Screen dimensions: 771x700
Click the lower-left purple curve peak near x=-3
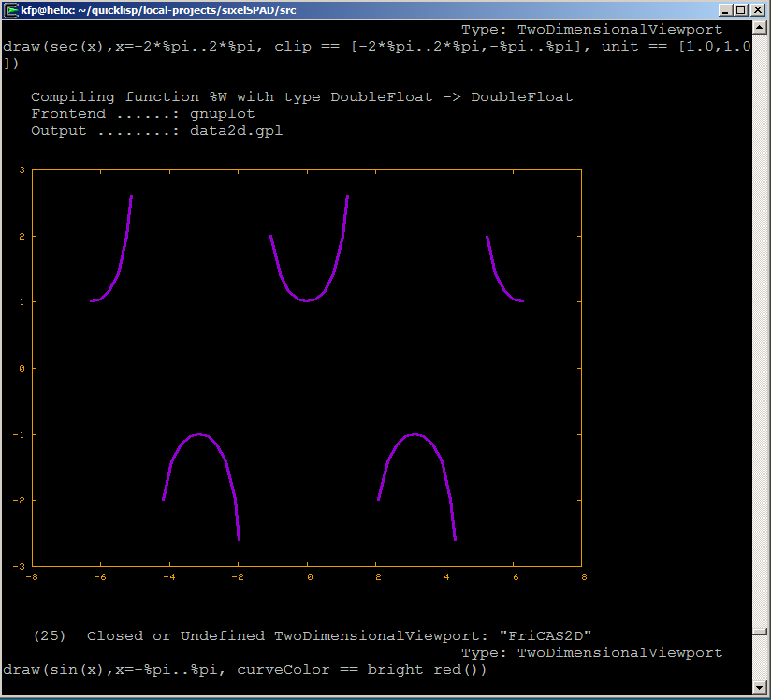198,434
